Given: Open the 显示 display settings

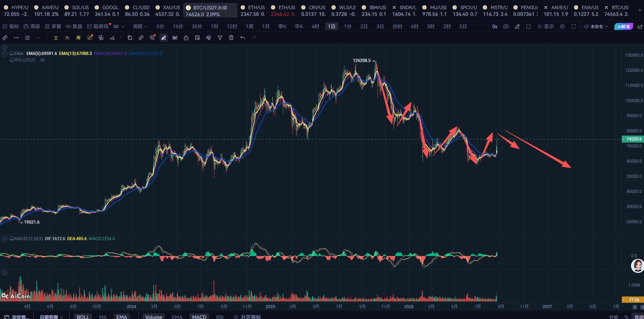Looking at the screenshot, I should coord(546,26).
